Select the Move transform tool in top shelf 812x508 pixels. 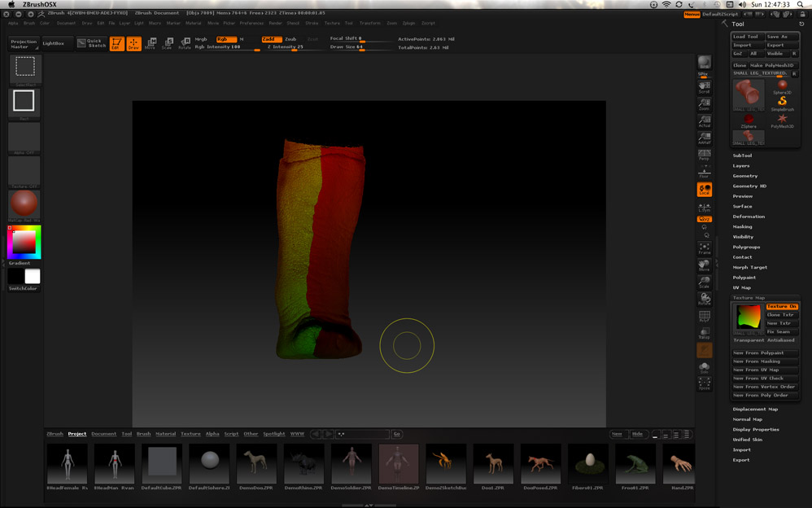coord(151,43)
